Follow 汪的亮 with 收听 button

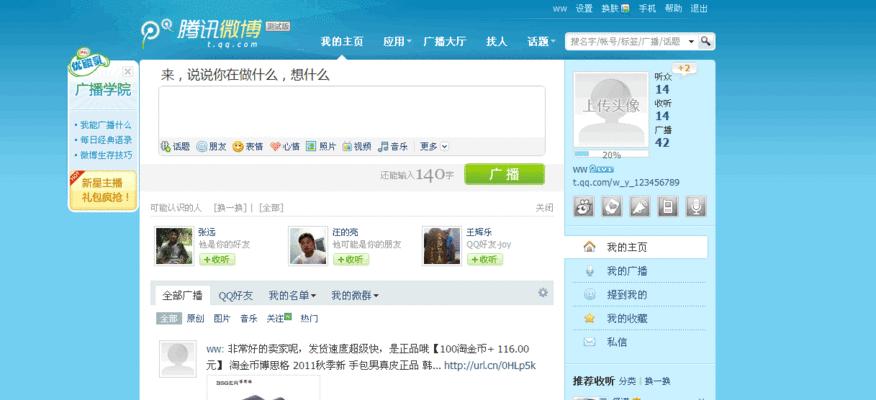351,259
